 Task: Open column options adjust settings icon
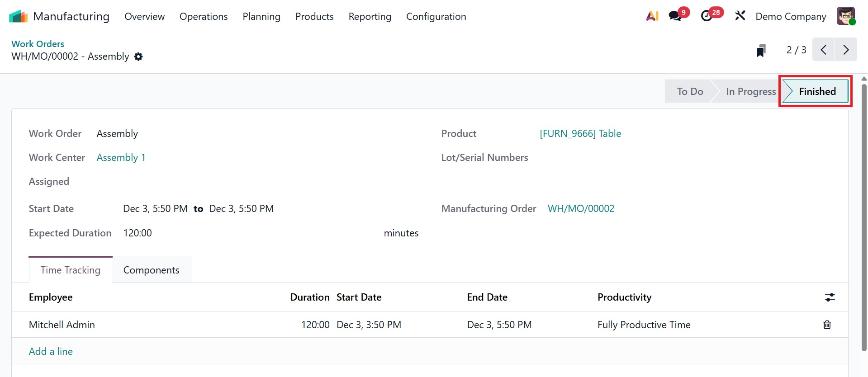point(830,297)
